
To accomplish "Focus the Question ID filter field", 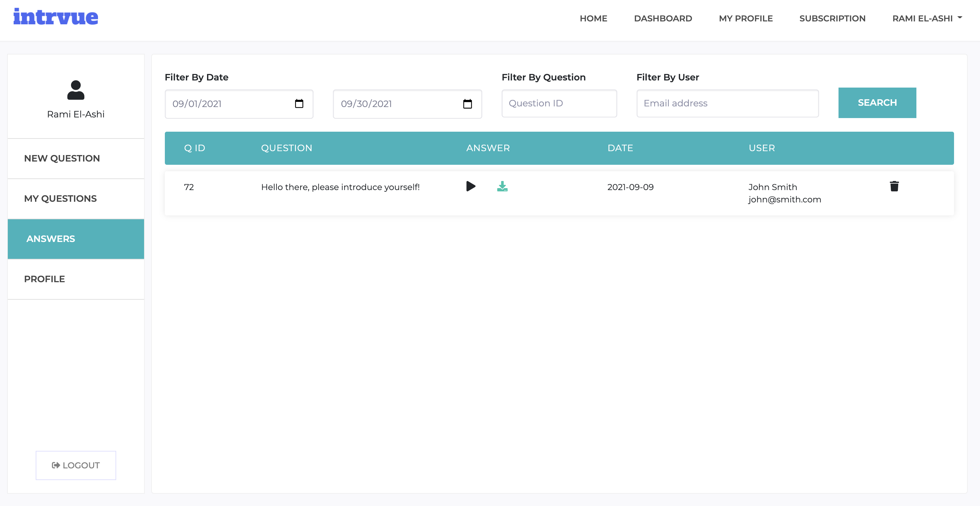I will coord(559,103).
